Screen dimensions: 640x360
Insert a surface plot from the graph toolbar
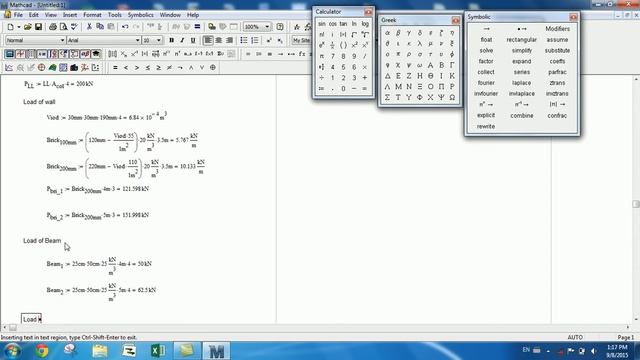[52, 67]
